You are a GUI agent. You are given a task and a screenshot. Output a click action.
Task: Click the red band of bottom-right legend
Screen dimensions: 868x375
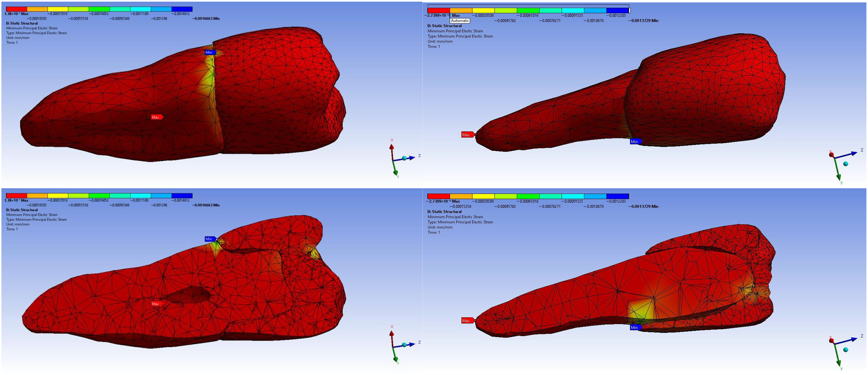coord(439,196)
